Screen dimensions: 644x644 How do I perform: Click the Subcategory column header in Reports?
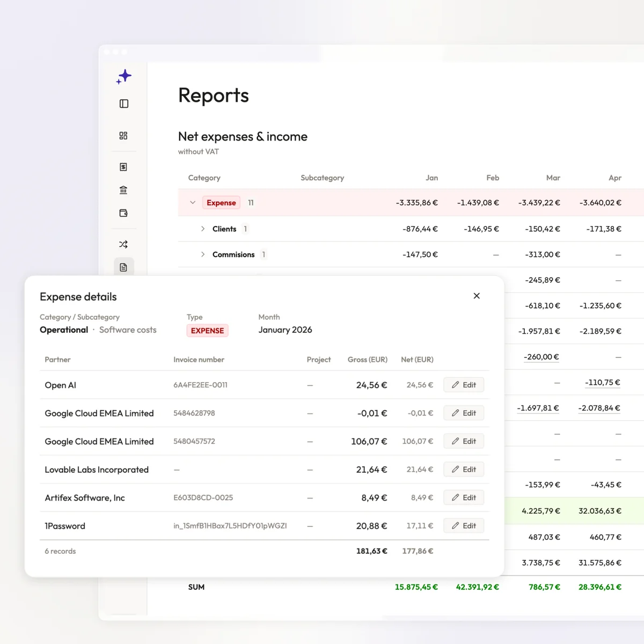[322, 178]
